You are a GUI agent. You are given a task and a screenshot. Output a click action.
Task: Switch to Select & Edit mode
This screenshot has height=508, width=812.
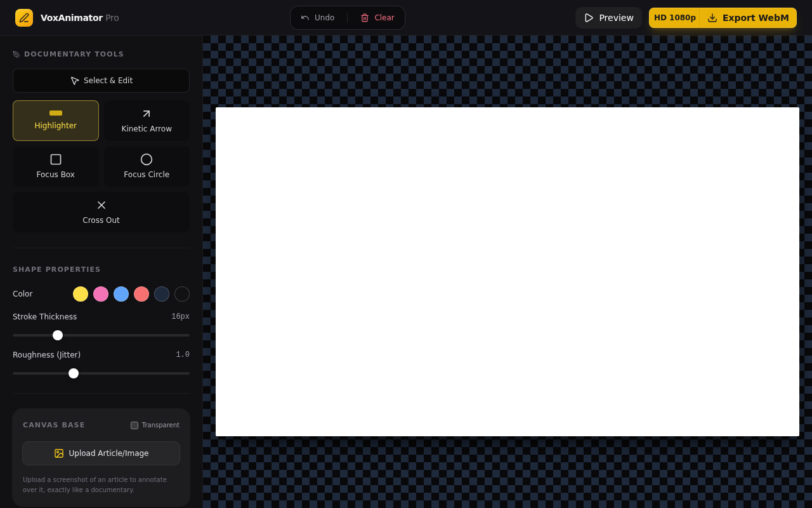(x=101, y=81)
